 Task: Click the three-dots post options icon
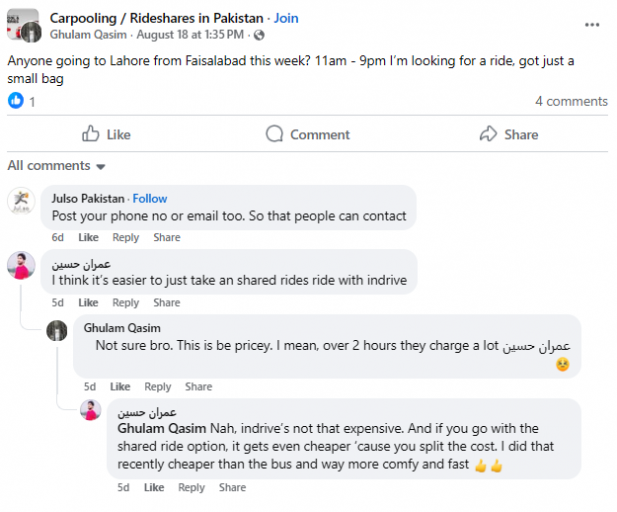[x=592, y=25]
